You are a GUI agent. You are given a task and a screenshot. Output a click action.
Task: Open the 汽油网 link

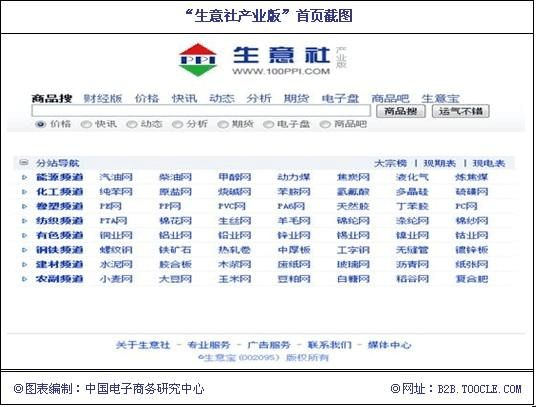[116, 177]
